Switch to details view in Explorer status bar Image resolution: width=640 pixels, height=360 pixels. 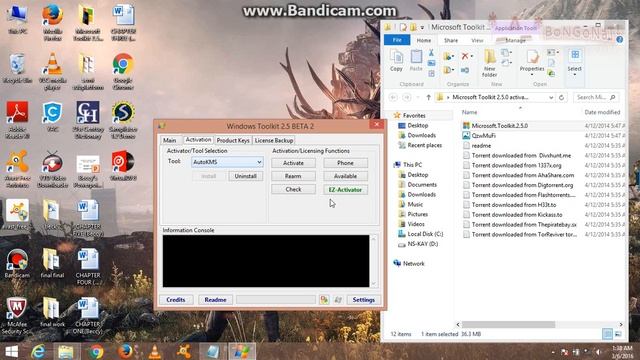[x=607, y=334]
